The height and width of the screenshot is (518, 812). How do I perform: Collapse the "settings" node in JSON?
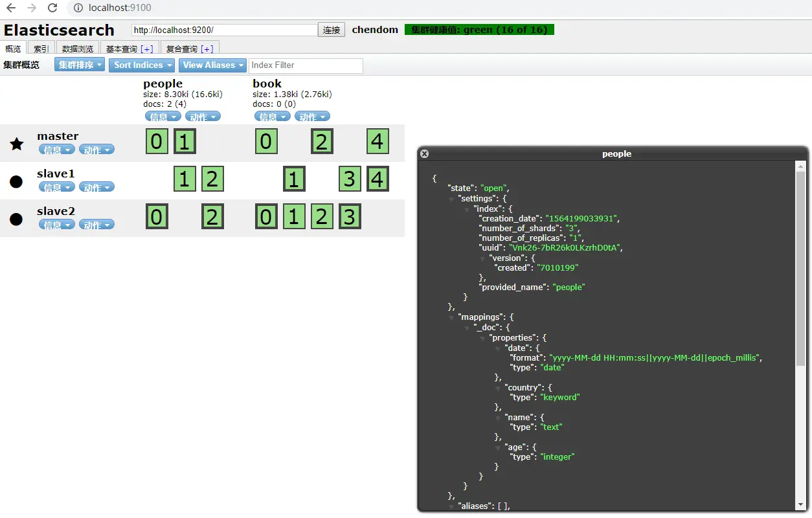coord(451,199)
